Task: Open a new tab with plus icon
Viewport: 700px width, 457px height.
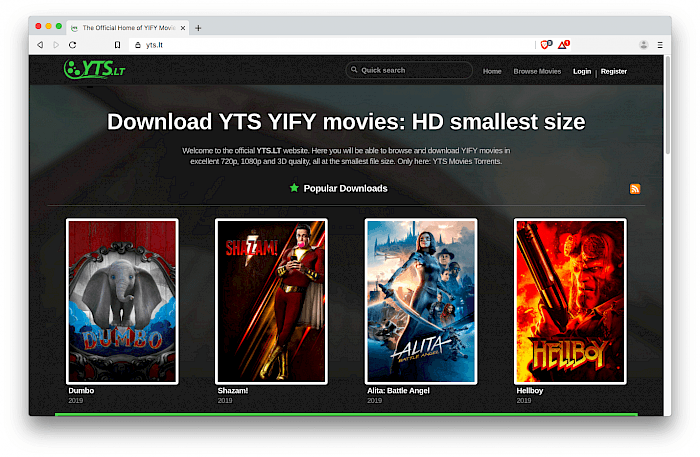Action: click(x=198, y=28)
